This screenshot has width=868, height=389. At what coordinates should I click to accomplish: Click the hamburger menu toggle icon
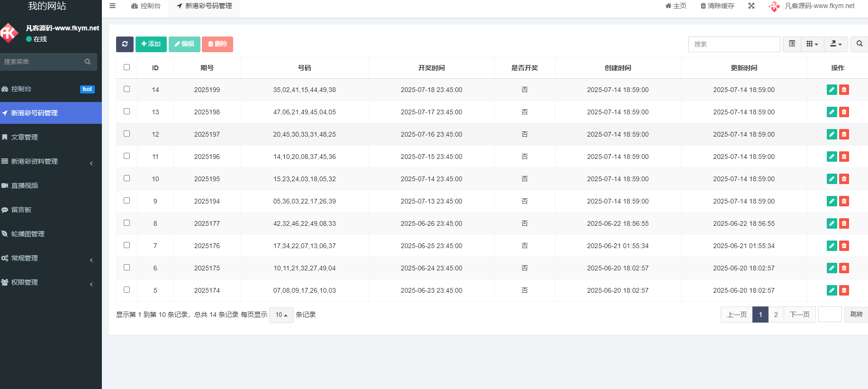click(112, 6)
